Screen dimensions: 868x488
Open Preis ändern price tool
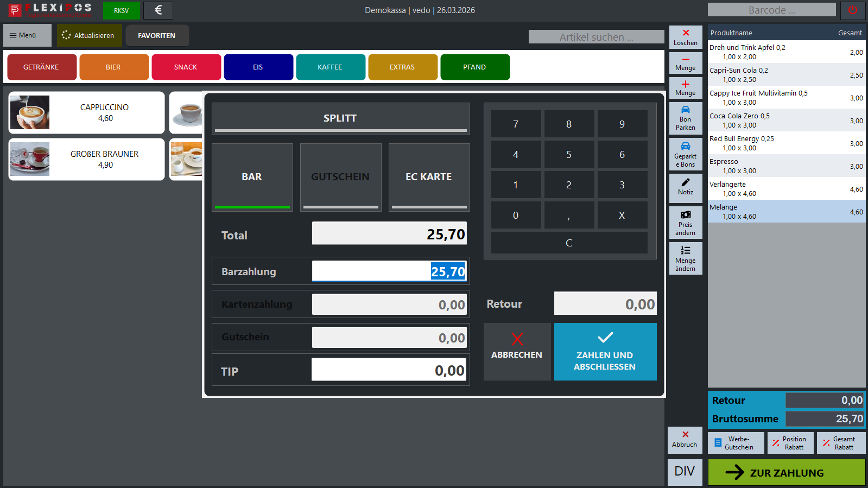(x=686, y=223)
